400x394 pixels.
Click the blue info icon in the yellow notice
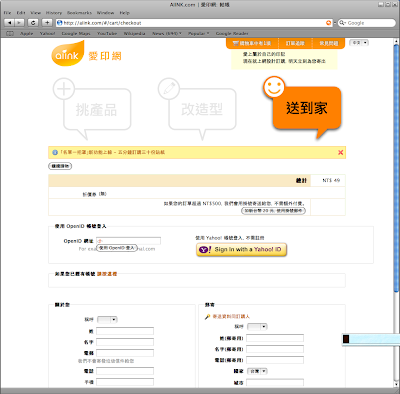[x=55, y=152]
